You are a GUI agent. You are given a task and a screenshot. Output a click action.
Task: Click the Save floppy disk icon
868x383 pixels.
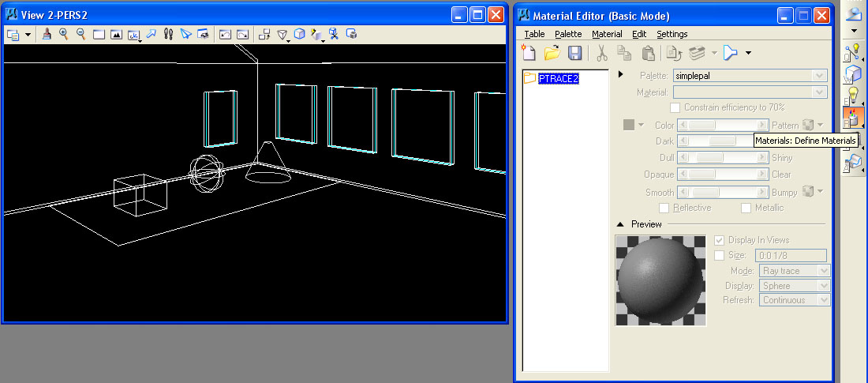575,53
